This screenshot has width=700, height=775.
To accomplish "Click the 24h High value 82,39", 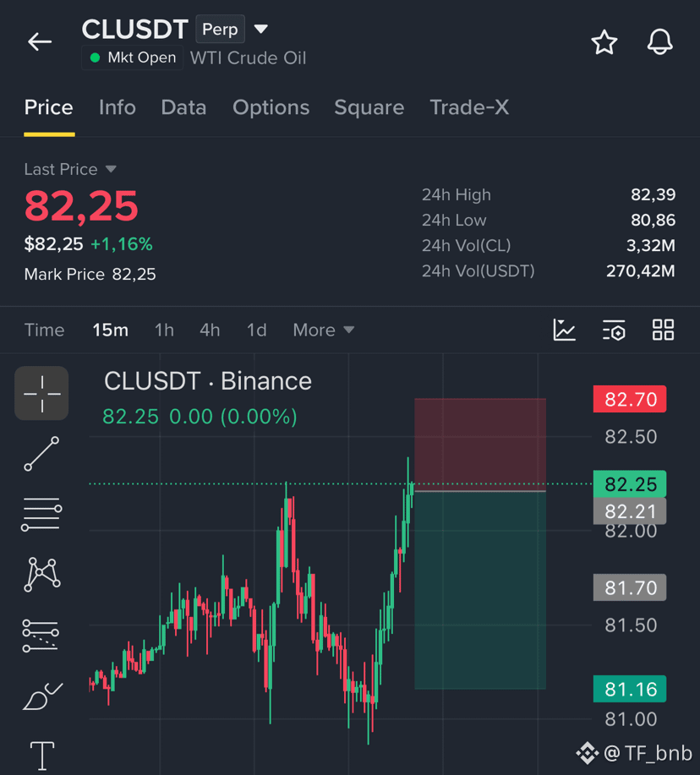I will click(653, 194).
